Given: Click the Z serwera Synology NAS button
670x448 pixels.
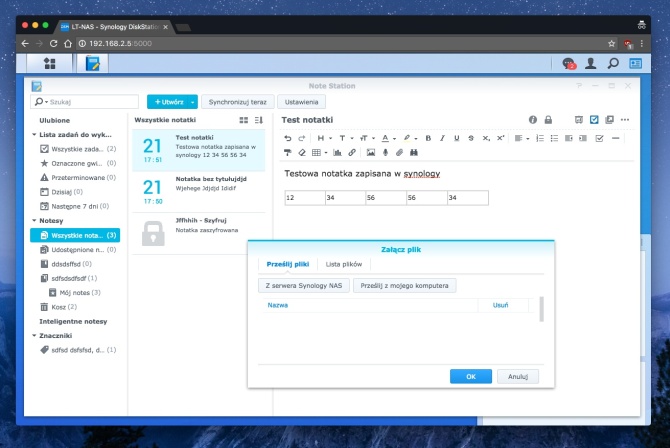Looking at the screenshot, I should (x=302, y=285).
